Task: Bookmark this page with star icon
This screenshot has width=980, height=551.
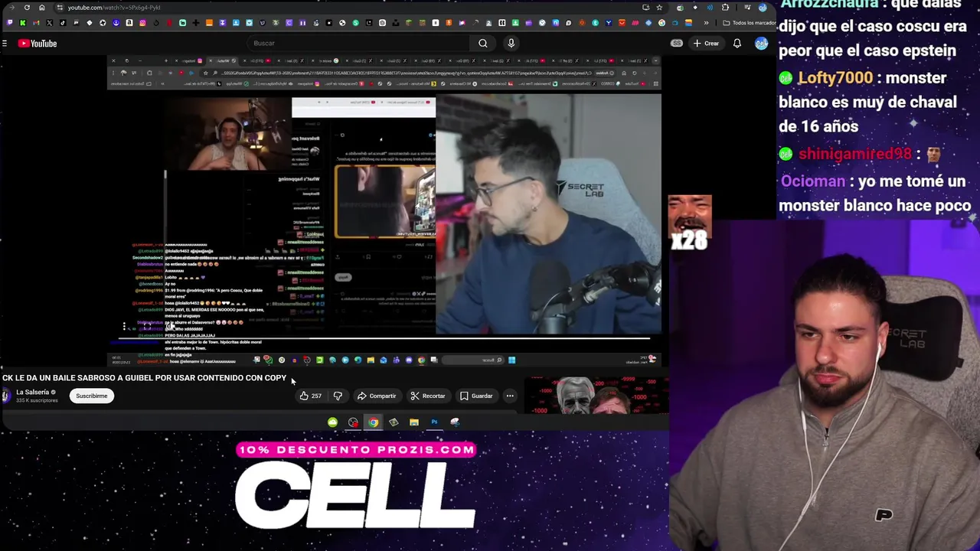Action: pos(659,8)
